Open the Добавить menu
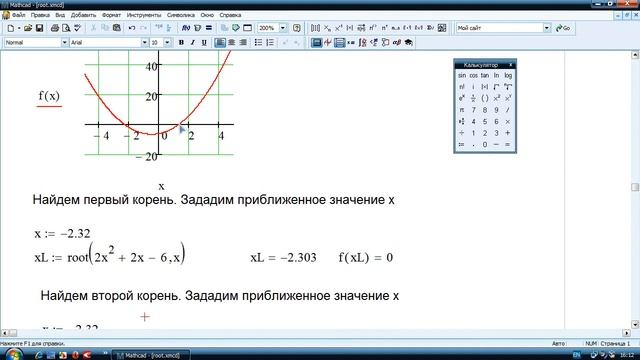Viewport: 640px width, 360px height. tap(83, 15)
